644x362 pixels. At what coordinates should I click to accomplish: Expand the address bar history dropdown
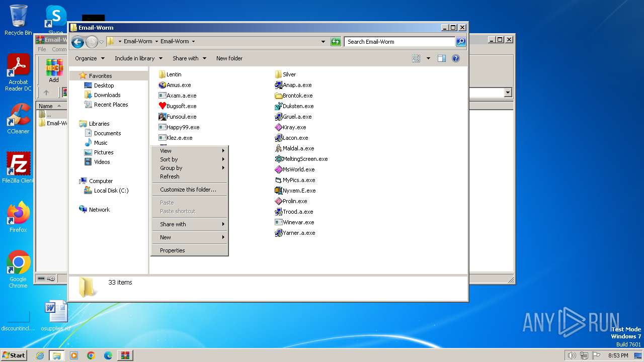(323, 42)
